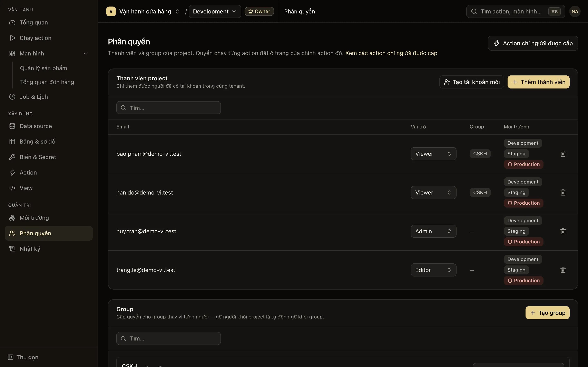Change role dropdown for bao.pham

click(x=433, y=154)
